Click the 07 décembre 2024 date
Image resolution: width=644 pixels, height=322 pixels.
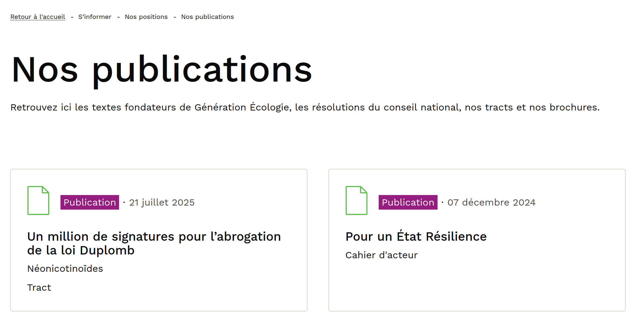pyautogui.click(x=491, y=202)
